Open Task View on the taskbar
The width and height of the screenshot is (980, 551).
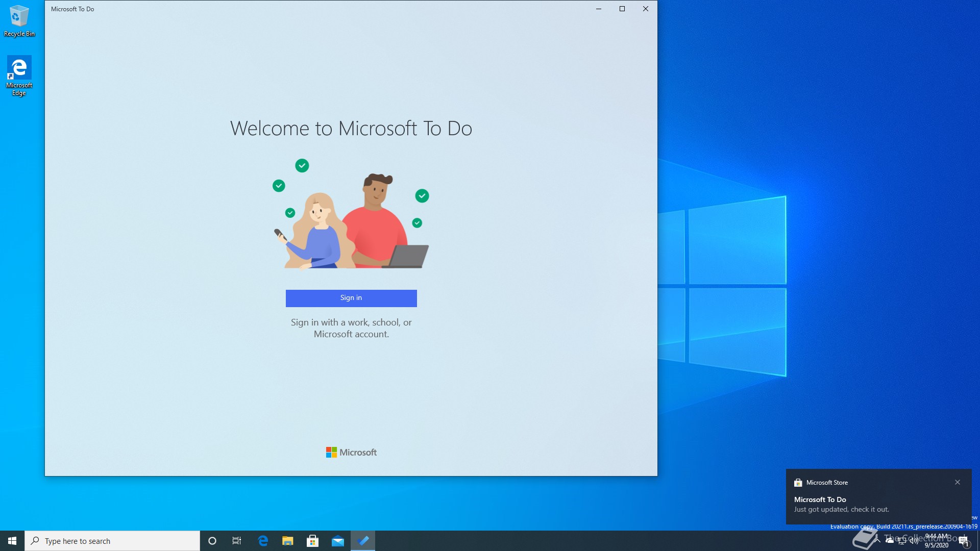tap(237, 541)
